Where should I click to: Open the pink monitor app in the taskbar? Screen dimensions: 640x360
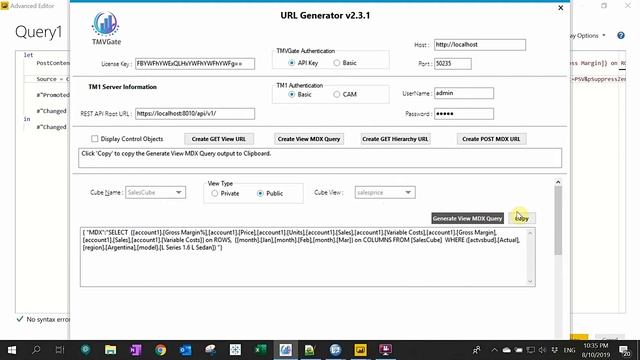[x=385, y=350]
